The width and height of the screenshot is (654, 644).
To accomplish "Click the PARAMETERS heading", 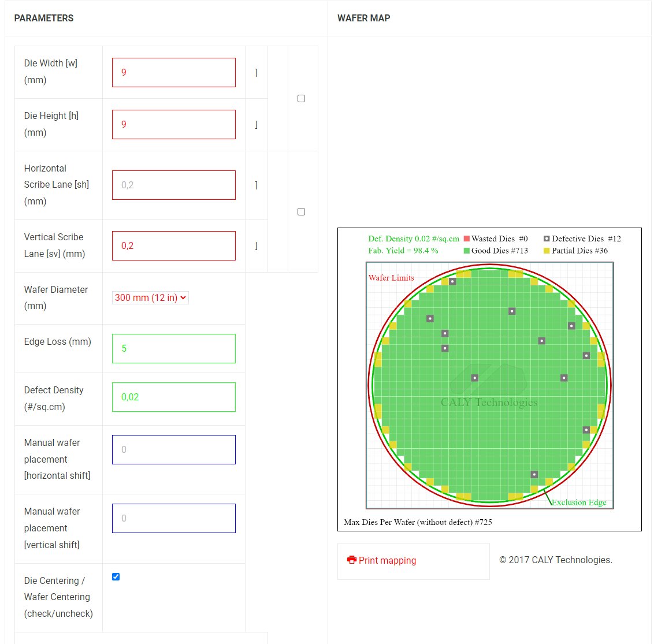I will [x=44, y=18].
